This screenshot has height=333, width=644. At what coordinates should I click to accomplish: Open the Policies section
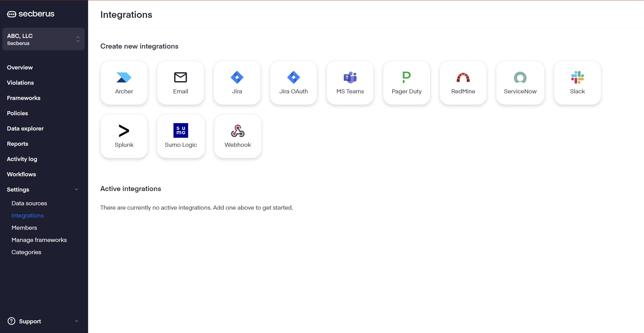pyautogui.click(x=17, y=113)
